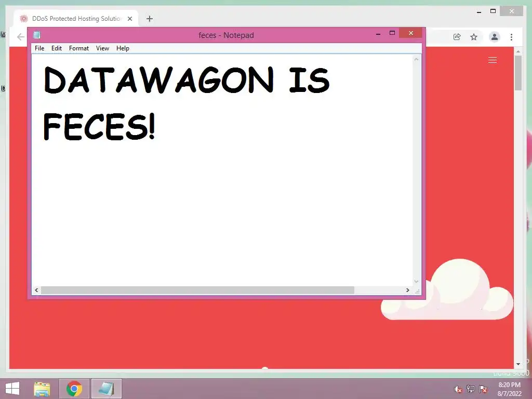Click the Notepad horizontal scrollbar thumb
532x399 pixels.
point(197,290)
